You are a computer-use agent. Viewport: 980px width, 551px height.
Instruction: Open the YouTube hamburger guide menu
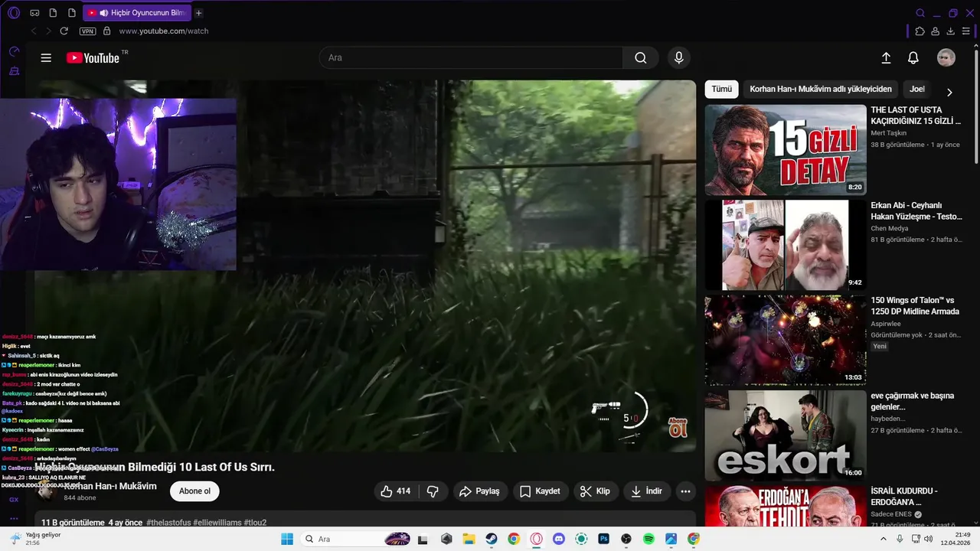pos(46,58)
